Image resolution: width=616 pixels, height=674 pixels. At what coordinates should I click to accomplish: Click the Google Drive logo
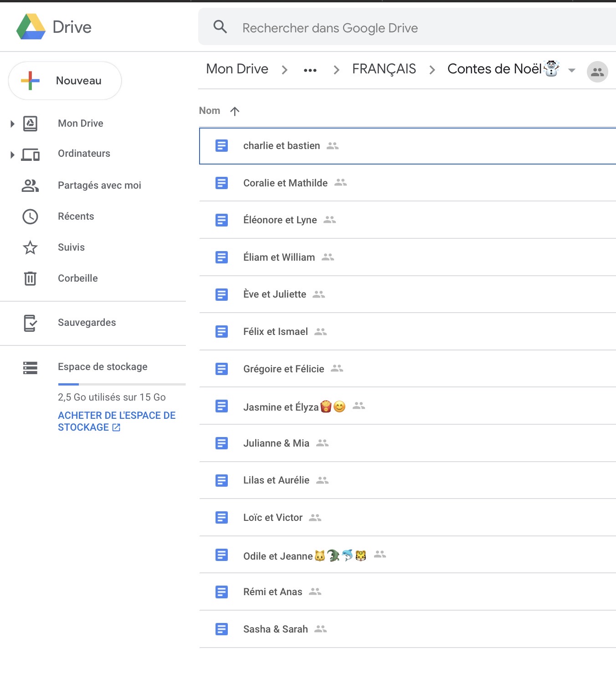31,26
